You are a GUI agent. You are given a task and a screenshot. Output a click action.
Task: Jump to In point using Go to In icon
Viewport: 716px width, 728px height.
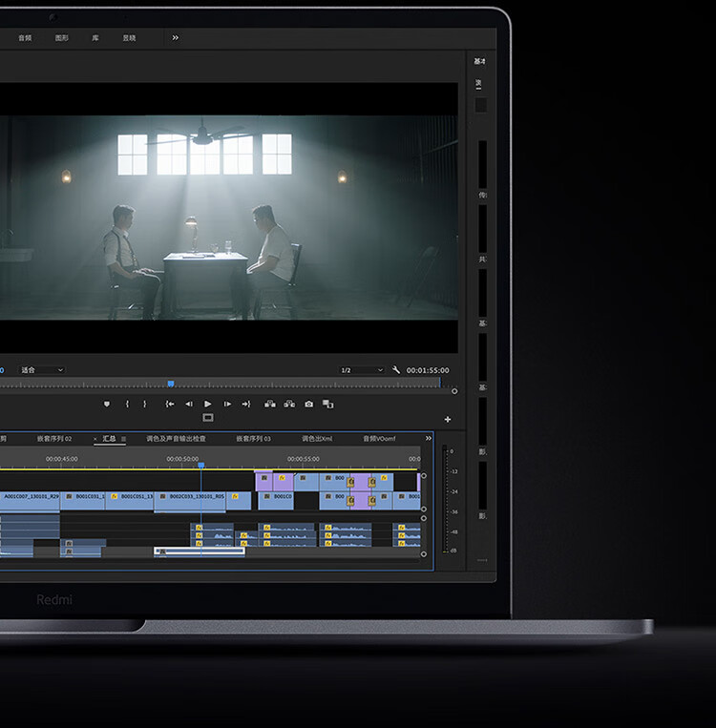170,404
